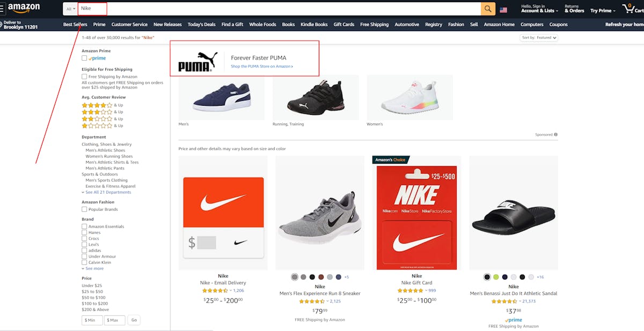
Task: Open black PUMA Running, Training shoe thumbnail
Action: [x=316, y=97]
